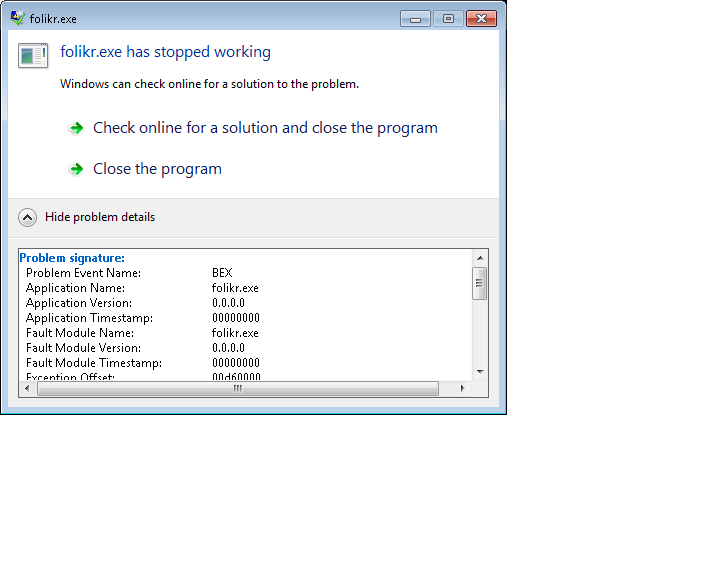This screenshot has width=703, height=567.
Task: Maximize the folikr.exe dialog
Action: (x=448, y=19)
